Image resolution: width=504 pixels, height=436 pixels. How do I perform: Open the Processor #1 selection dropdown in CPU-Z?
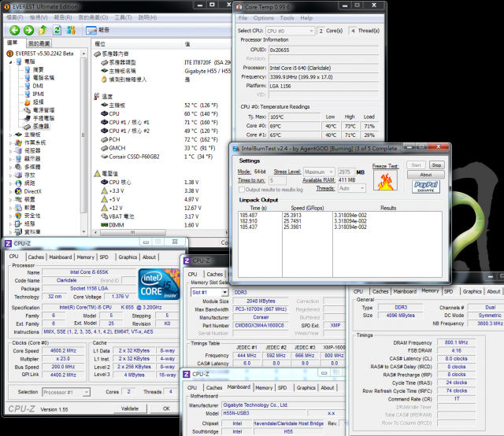pos(86,392)
